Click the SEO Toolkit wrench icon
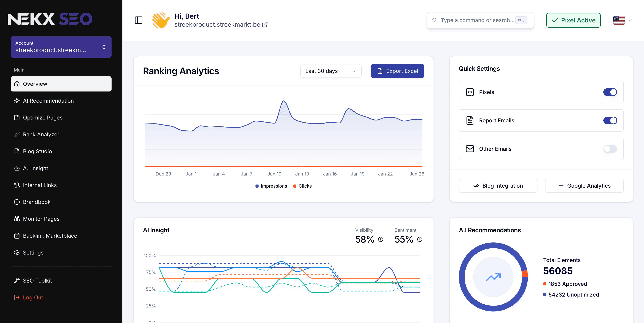The image size is (644, 323). pyautogui.click(x=17, y=280)
